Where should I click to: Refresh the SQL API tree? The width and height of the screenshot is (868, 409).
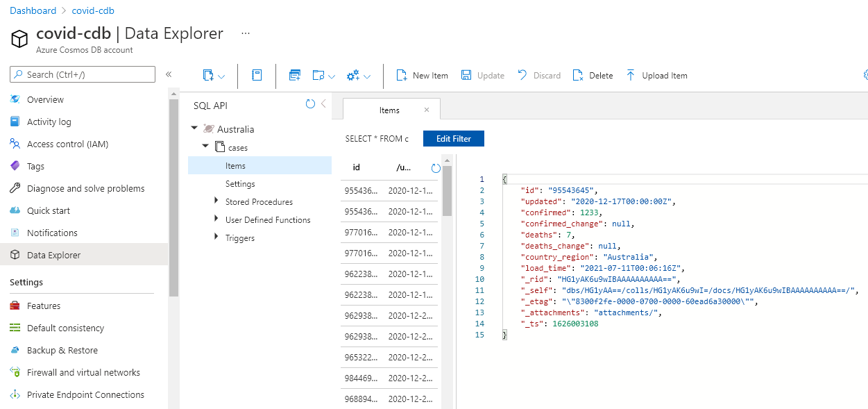point(310,104)
